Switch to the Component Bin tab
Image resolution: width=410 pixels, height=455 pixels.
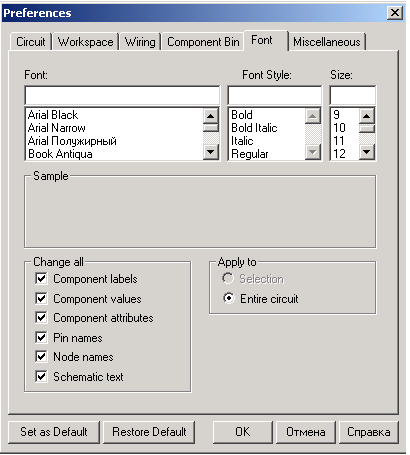tap(203, 42)
